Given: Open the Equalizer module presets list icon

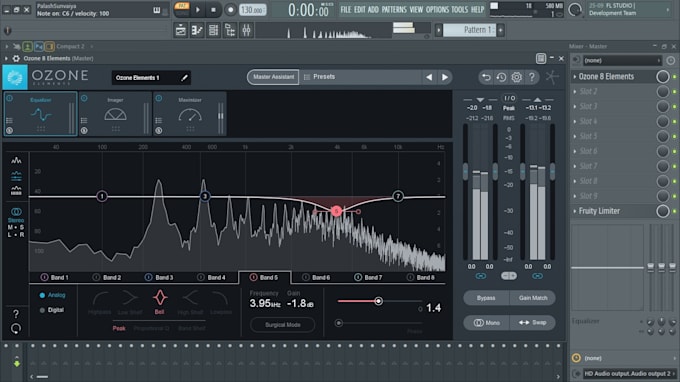Looking at the screenshot, I should coord(9,121).
